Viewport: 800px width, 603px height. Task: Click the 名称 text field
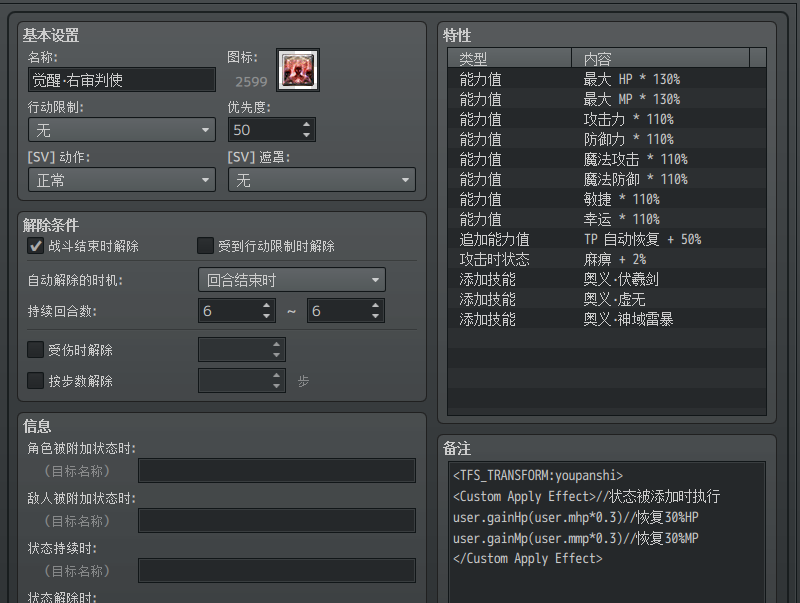coord(122,80)
